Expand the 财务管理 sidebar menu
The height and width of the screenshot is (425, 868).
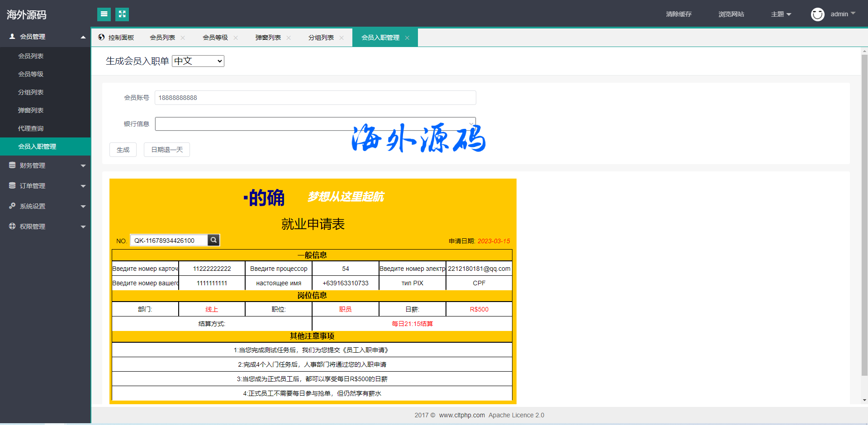click(45, 165)
